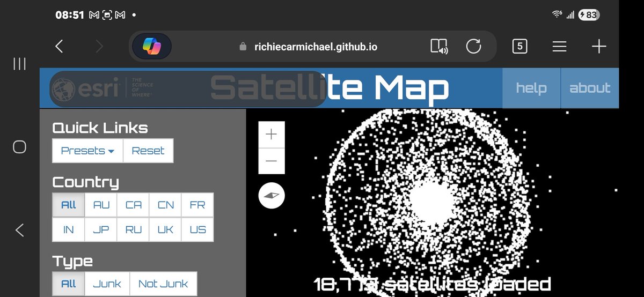Filter satellites by AU country
Screen dimensions: 644x297
pos(101,205)
